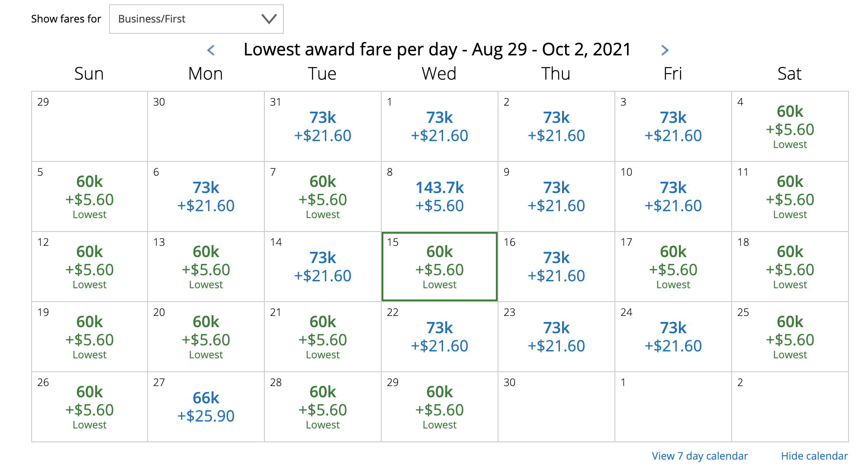
Task: Pick Saturday September 4 lowest fare
Action: 790,126
